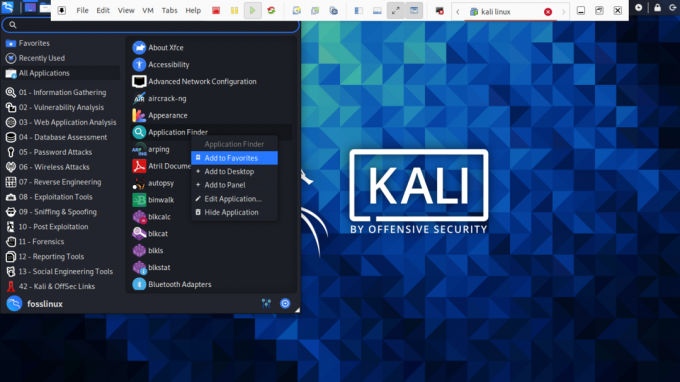The image size is (680, 382).
Task: Launch the autopsy forensic tool icon
Action: coord(139,183)
